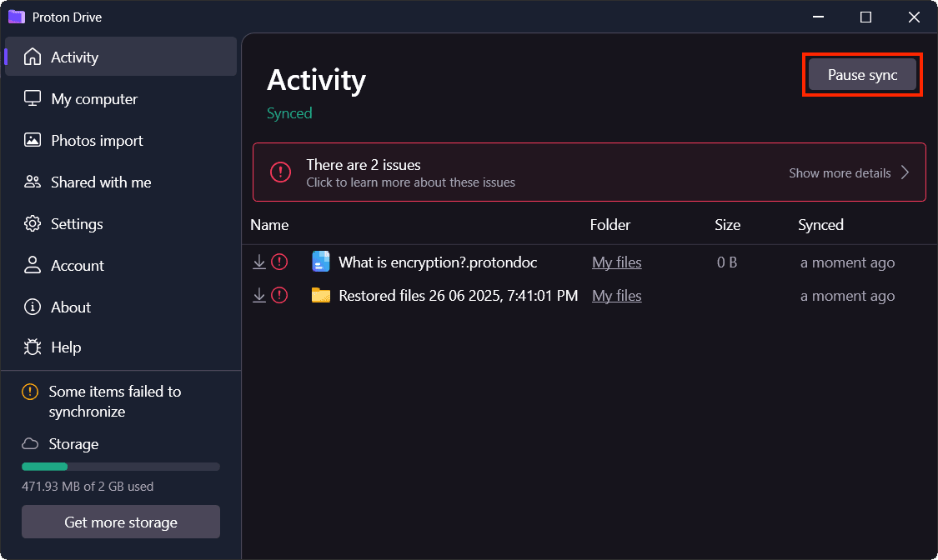Viewport: 938px width, 560px height.
Task: Select Shared with me sidebar item
Action: tap(121, 182)
